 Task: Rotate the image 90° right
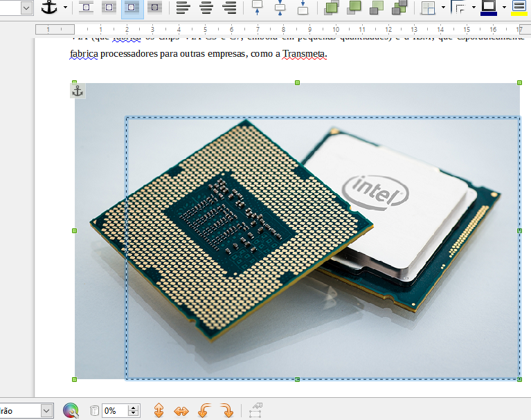click(227, 411)
